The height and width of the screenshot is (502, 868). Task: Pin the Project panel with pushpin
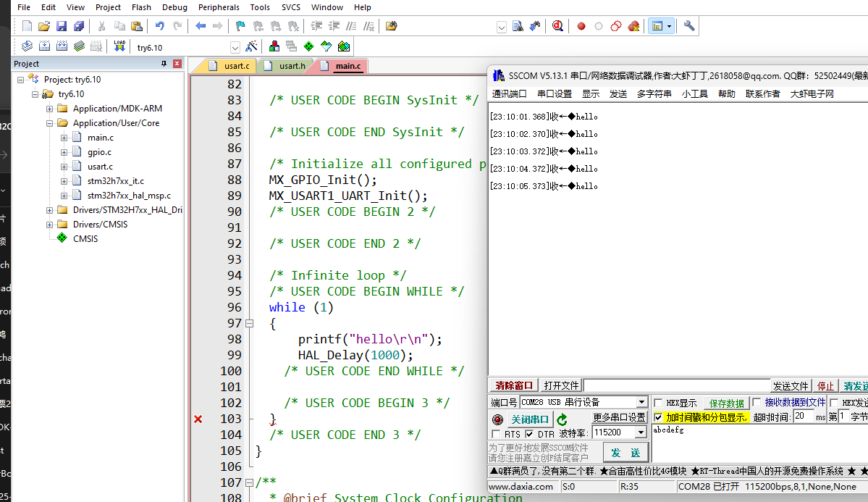pos(164,64)
